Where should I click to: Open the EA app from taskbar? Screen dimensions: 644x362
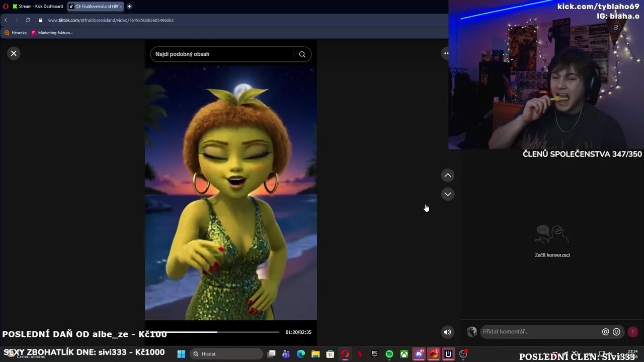pos(434,354)
